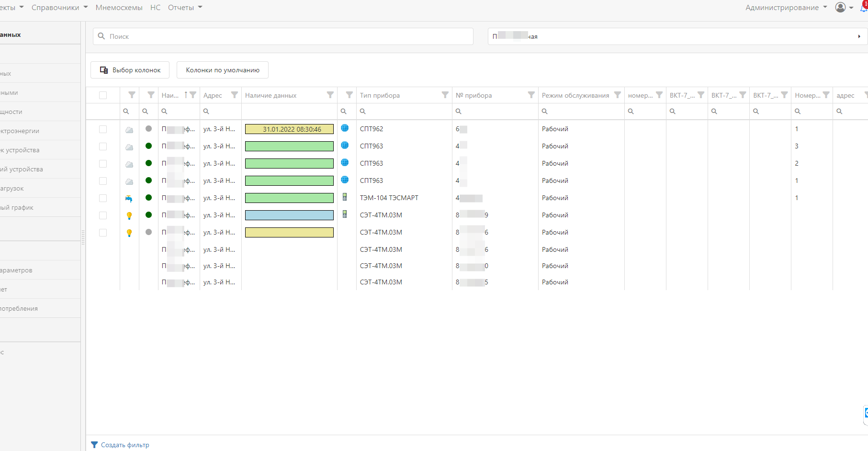
Task: Select sidebar item ending 'ый график'
Action: point(40,207)
